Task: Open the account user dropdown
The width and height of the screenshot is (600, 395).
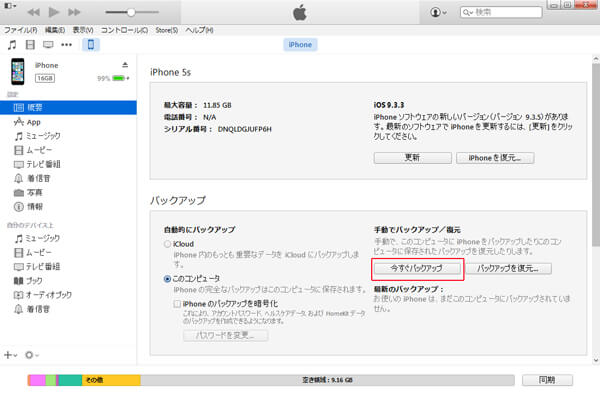Action: [438, 12]
